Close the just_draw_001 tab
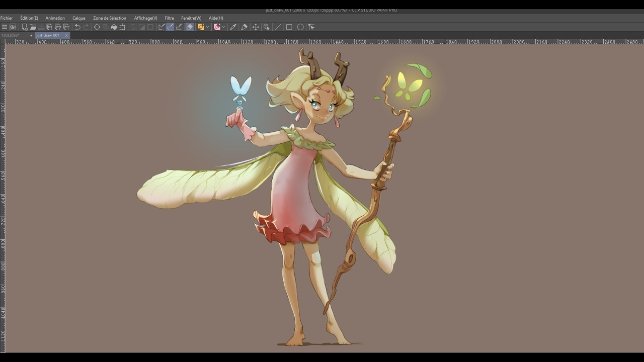Image resolution: width=644 pixels, height=362 pixels. 66,35
